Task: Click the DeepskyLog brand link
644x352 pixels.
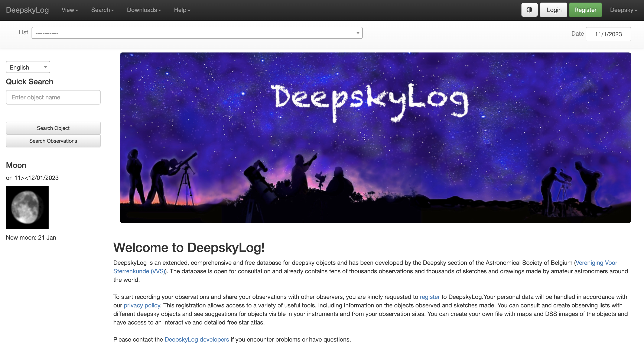Action: click(x=27, y=10)
